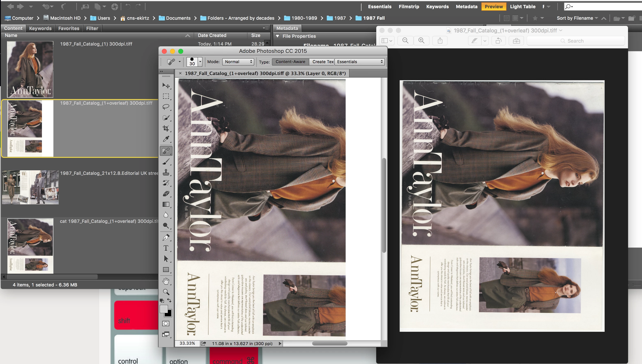Select the Eraser tool
Viewport: 642px width, 364px height.
point(166,194)
